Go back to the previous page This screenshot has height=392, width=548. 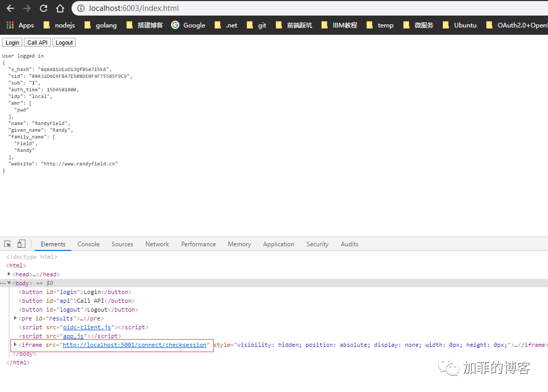coord(10,8)
